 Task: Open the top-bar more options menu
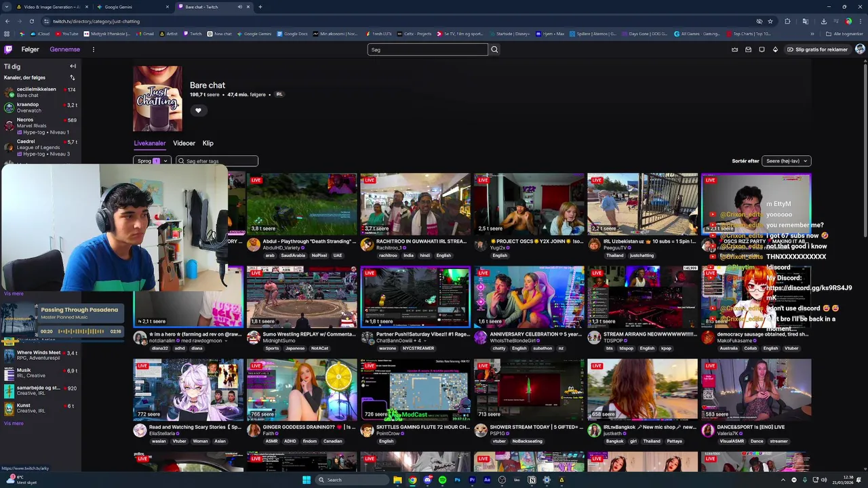[93, 49]
